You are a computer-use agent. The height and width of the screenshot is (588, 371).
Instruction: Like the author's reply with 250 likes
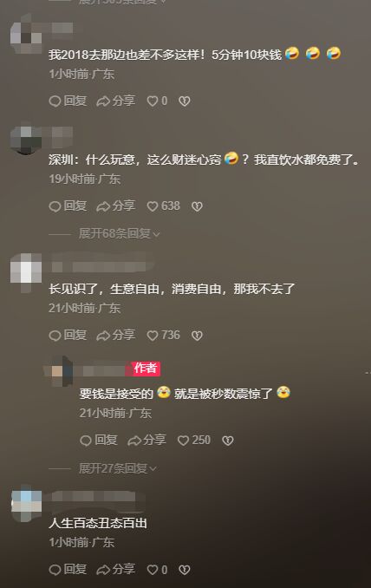click(x=194, y=441)
